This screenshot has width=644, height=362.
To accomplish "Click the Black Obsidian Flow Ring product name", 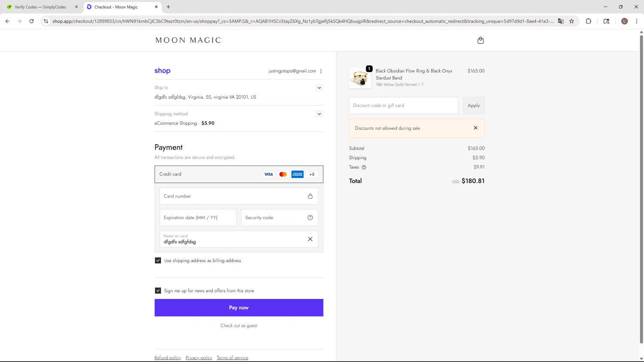I will (414, 74).
